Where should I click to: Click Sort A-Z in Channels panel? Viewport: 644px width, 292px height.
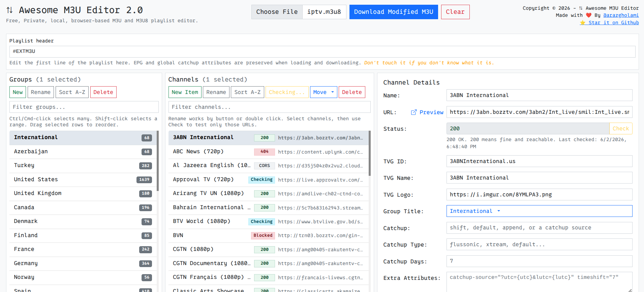point(247,92)
